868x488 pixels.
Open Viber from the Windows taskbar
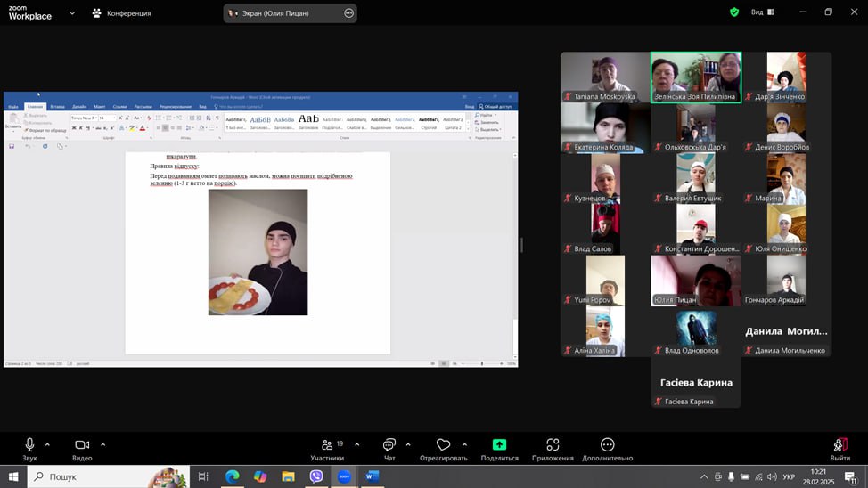point(316,476)
